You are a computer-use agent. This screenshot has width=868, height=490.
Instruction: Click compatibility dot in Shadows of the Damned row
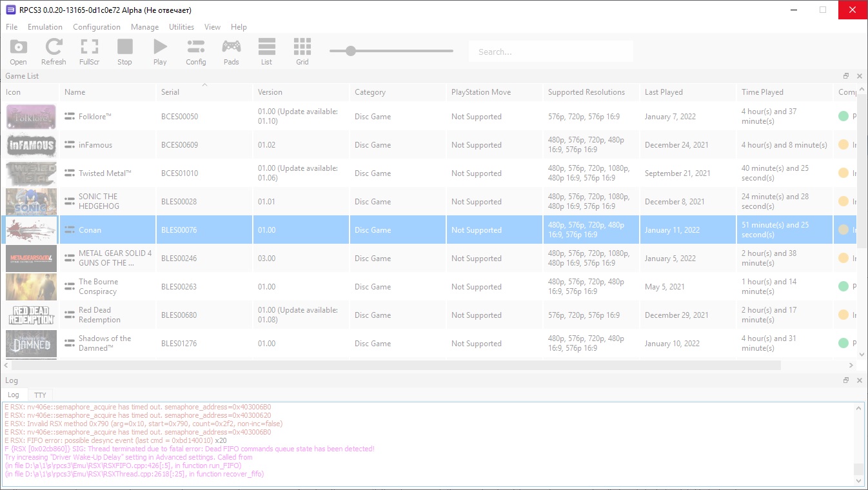click(x=843, y=344)
